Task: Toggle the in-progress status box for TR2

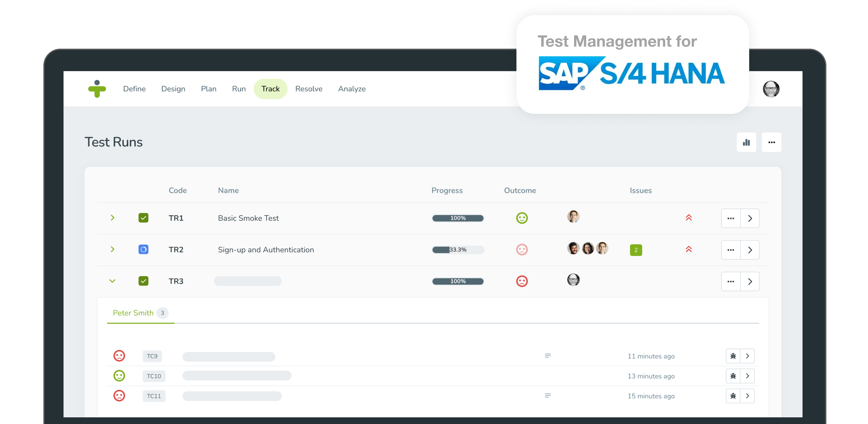Action: coord(143,250)
